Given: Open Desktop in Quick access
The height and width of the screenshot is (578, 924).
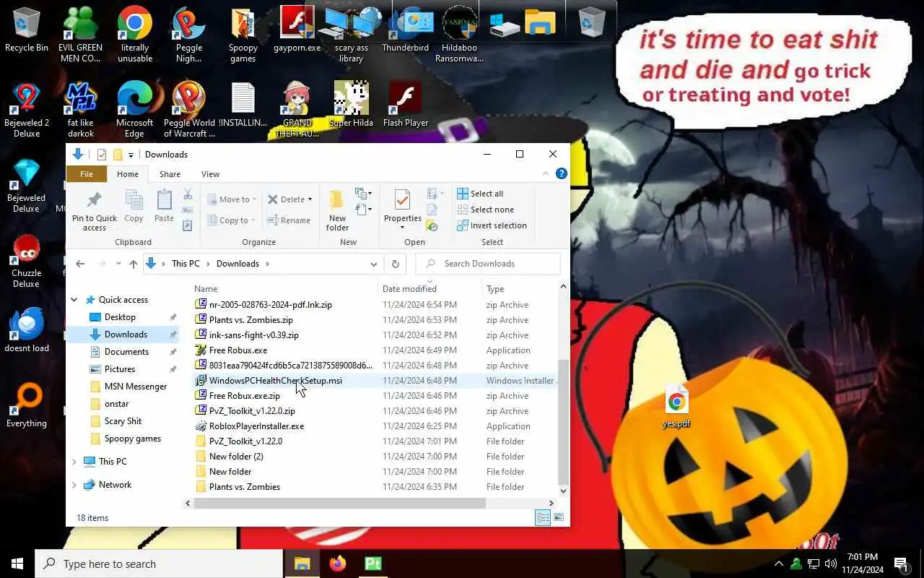Looking at the screenshot, I should coord(120,317).
